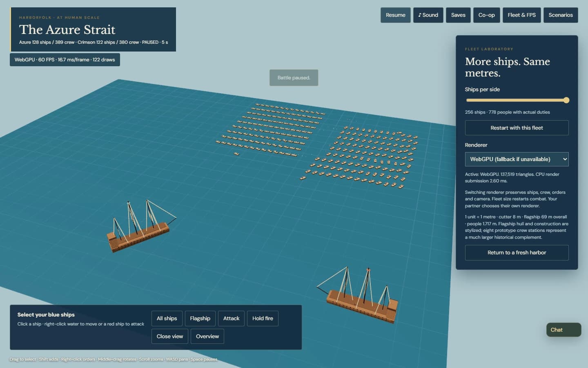Screen dimensions: 588x368
Task: Click the 'Active: WebGPU' triangles info text
Action: [x=512, y=177]
